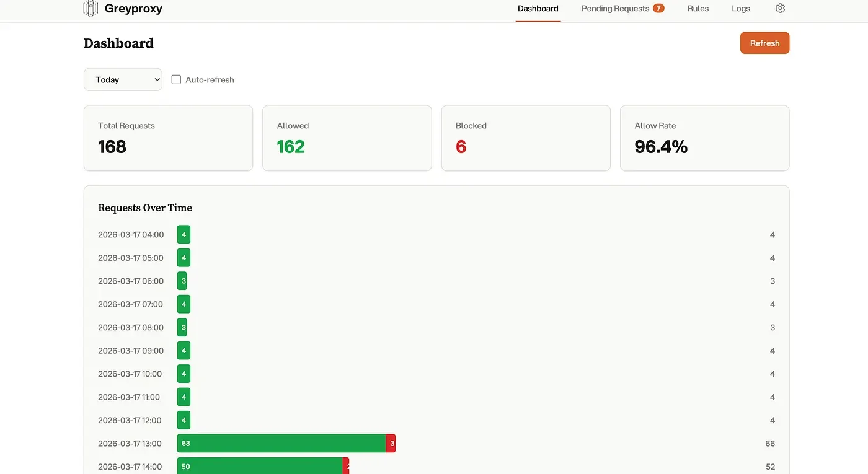This screenshot has width=868, height=474.
Task: Click the red blocked segment at 13:00
Action: click(x=391, y=444)
